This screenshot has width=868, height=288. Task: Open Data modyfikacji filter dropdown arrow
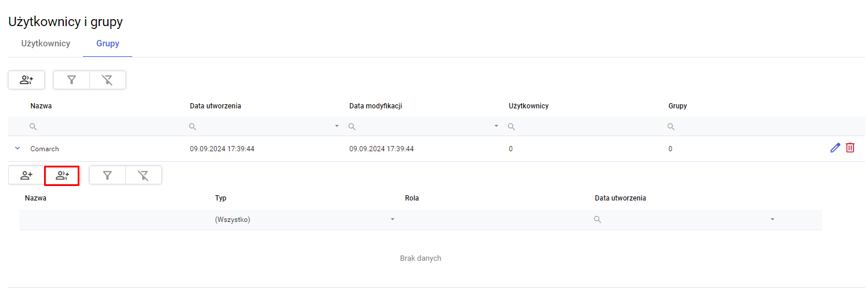click(496, 126)
